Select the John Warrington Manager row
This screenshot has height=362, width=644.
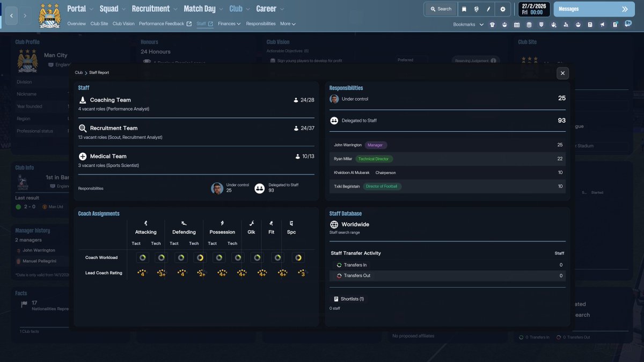coord(448,145)
